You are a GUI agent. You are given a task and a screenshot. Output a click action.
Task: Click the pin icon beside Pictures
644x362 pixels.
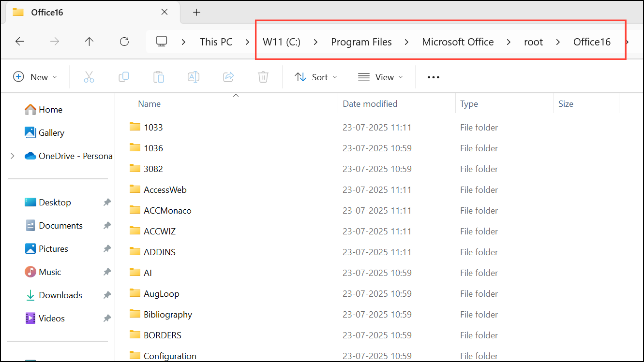coord(107,249)
